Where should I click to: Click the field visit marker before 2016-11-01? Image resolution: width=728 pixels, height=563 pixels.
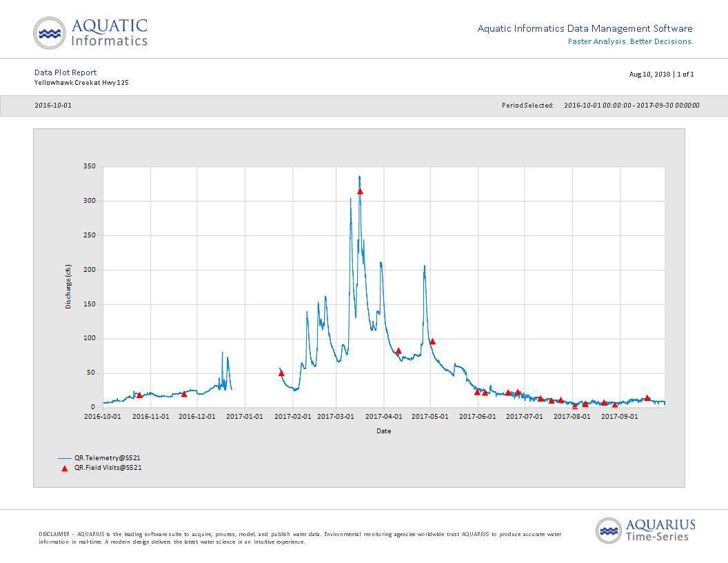140,395
